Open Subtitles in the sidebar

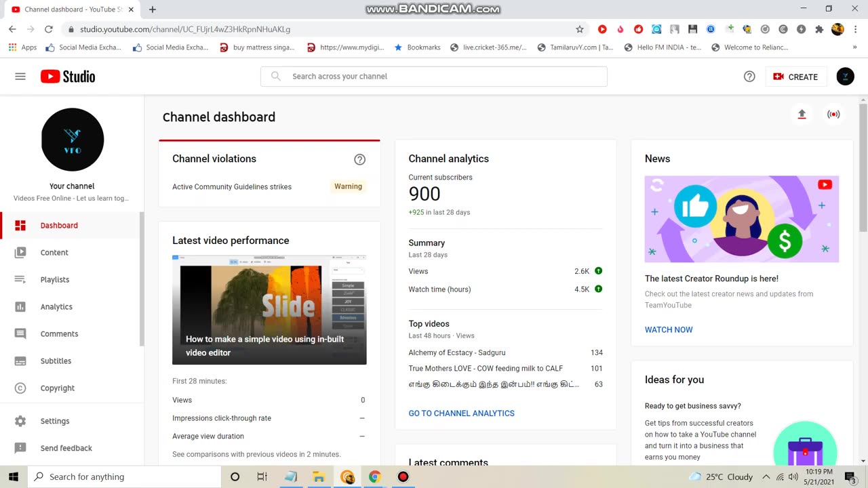tap(70, 361)
